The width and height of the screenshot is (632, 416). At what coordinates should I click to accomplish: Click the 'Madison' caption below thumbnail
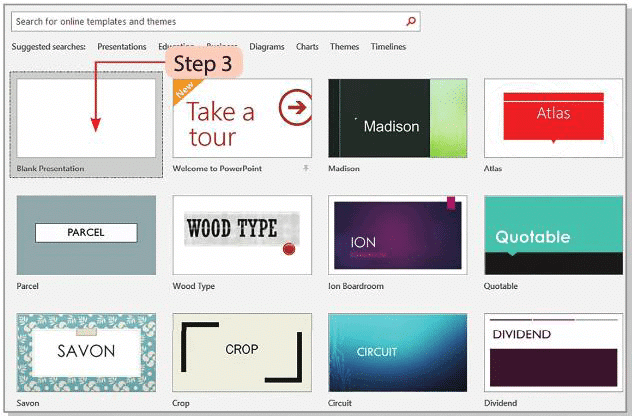(344, 168)
